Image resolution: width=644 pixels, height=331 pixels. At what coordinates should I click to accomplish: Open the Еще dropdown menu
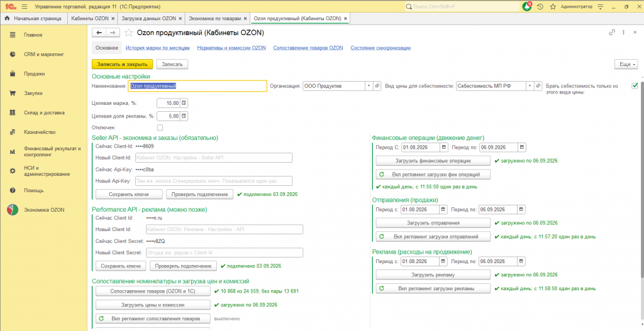[x=626, y=65]
